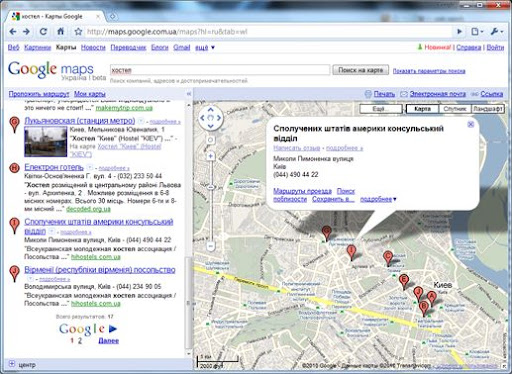Click the 'Печать' print link

tap(384, 94)
